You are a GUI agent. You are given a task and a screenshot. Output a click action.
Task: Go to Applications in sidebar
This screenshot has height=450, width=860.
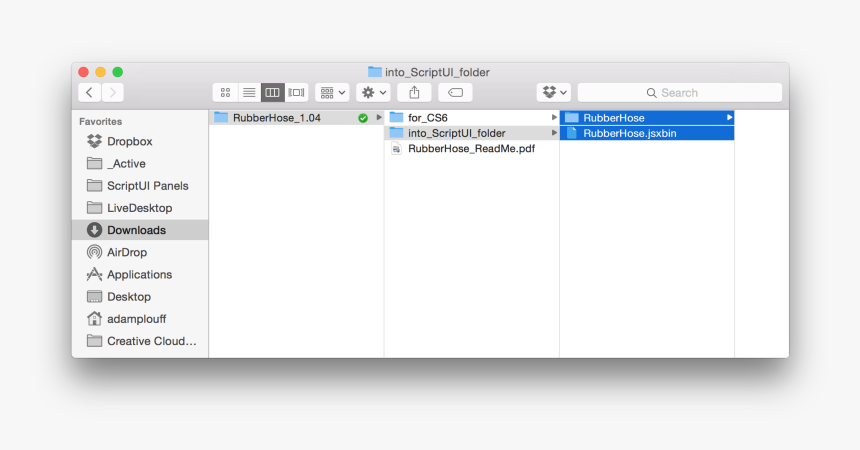140,274
